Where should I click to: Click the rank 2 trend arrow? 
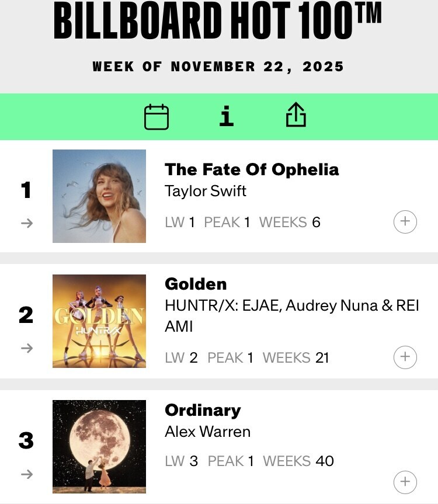coord(26,348)
